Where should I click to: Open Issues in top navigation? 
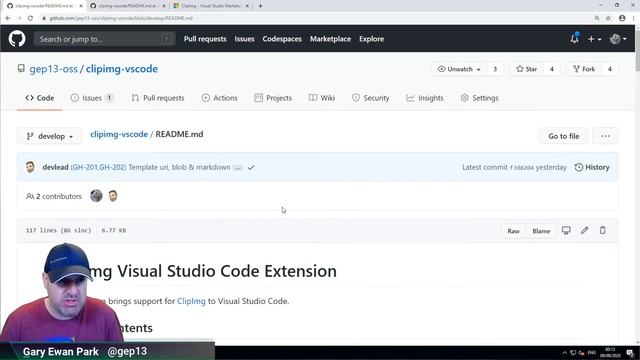[244, 39]
